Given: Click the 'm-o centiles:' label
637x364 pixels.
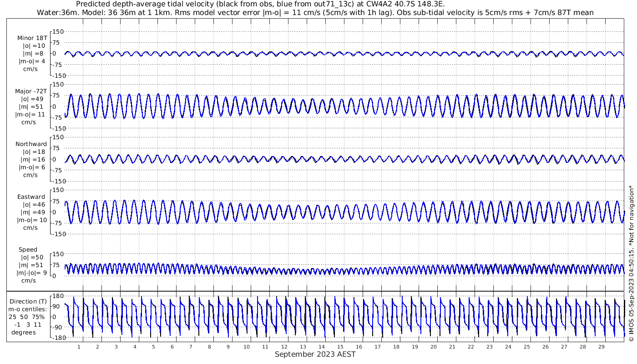Looking at the screenshot, I should click(x=27, y=309).
